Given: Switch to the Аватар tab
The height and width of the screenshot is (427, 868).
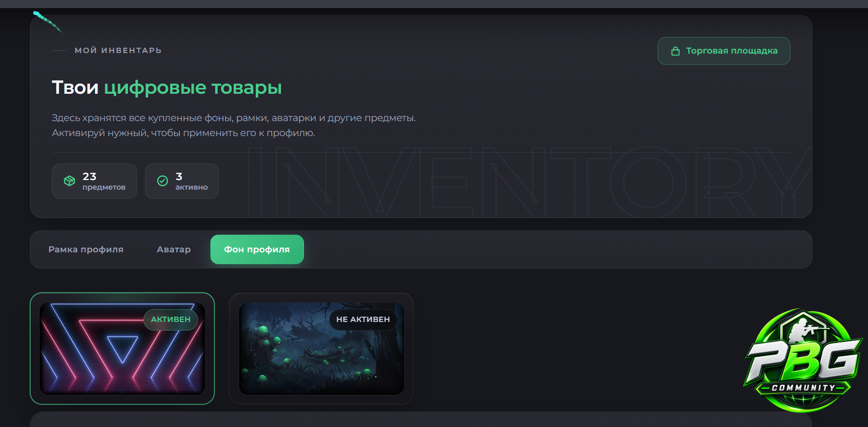Looking at the screenshot, I should click(x=173, y=250).
